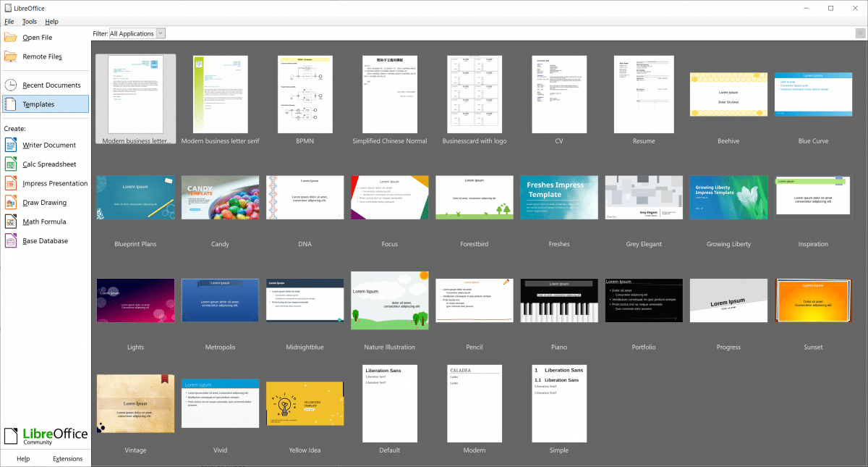Click the Base Database icon
868x467 pixels.
(11, 241)
